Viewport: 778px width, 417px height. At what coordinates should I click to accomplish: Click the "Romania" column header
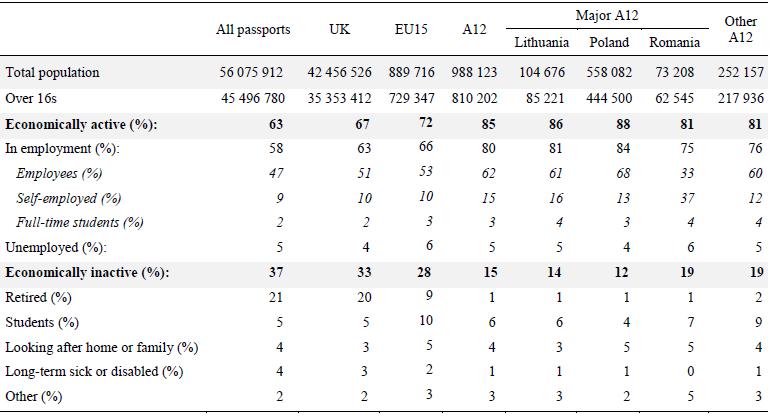tap(674, 43)
